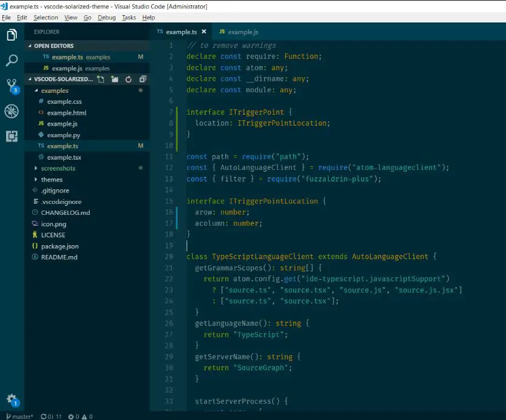
Task: Expand the screenshots folder
Action: pyautogui.click(x=36, y=168)
